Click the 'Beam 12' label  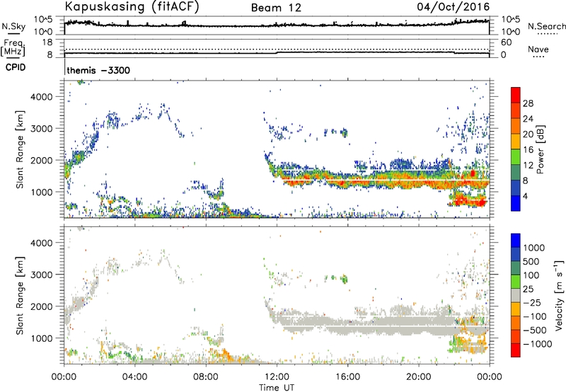[276, 8]
